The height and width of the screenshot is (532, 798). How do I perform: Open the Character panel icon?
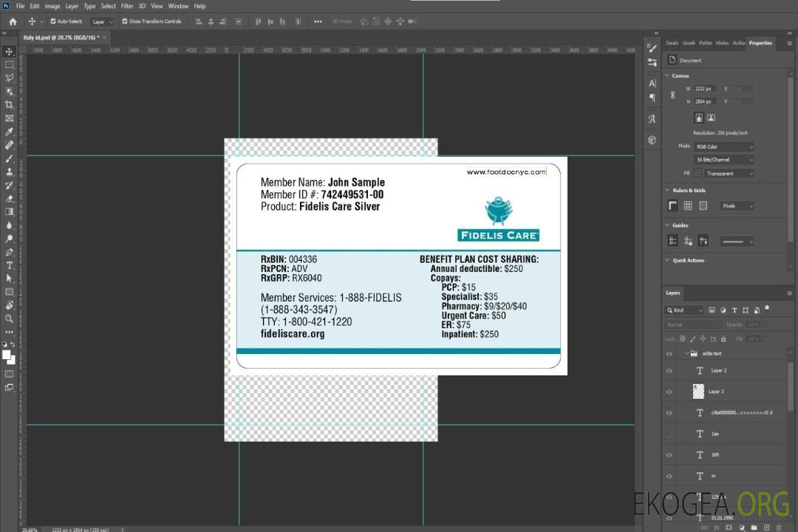coord(652,83)
